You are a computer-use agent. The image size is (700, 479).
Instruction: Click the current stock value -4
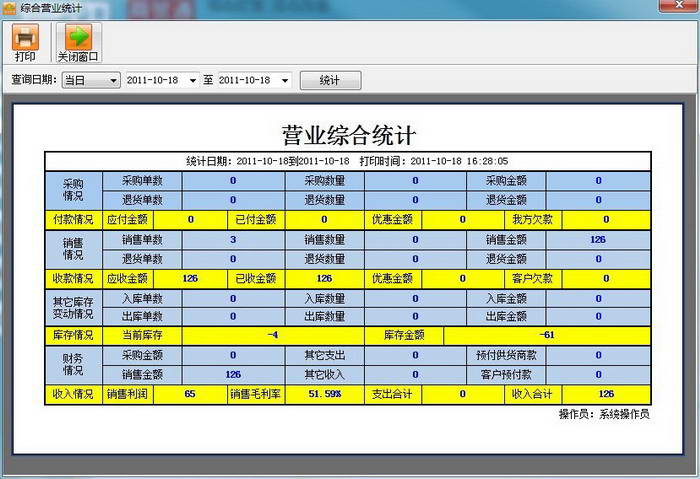[x=273, y=335]
